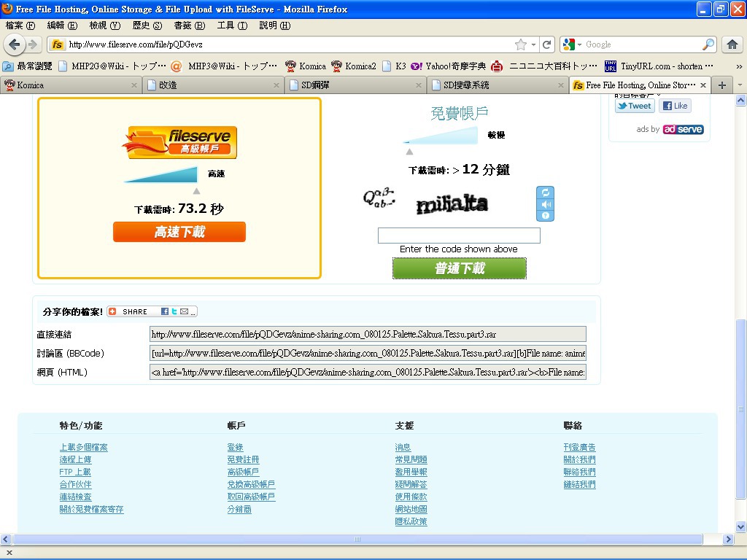This screenshot has width=747, height=560.
Task: Open Yahoo!奇摩字典 bookmark
Action: coord(449,66)
